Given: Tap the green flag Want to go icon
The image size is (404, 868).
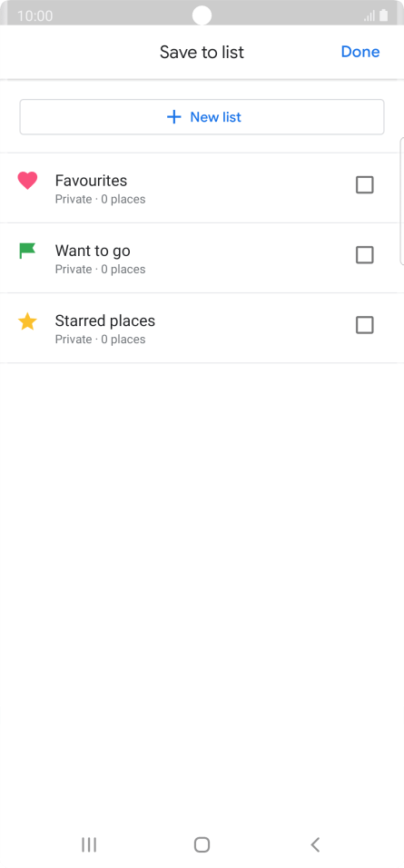Looking at the screenshot, I should (x=27, y=251).
